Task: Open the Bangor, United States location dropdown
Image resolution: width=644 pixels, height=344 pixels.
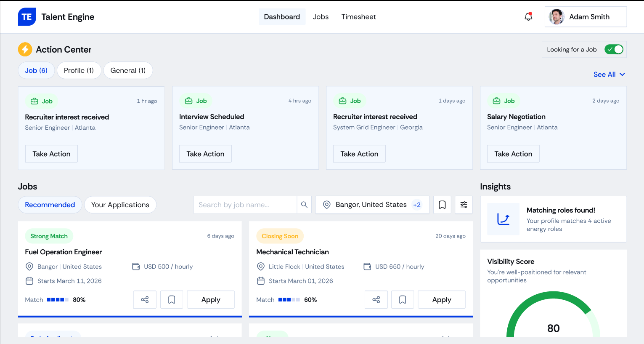Action: [372, 205]
